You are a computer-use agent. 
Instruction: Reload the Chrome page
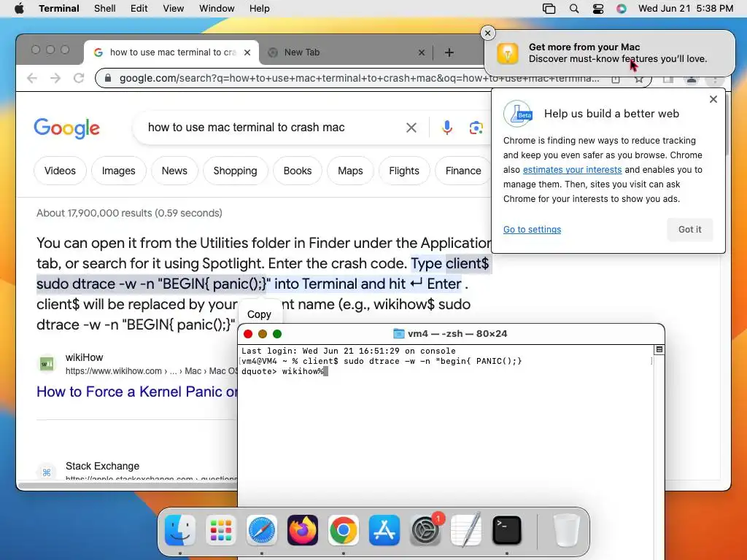[x=79, y=78]
